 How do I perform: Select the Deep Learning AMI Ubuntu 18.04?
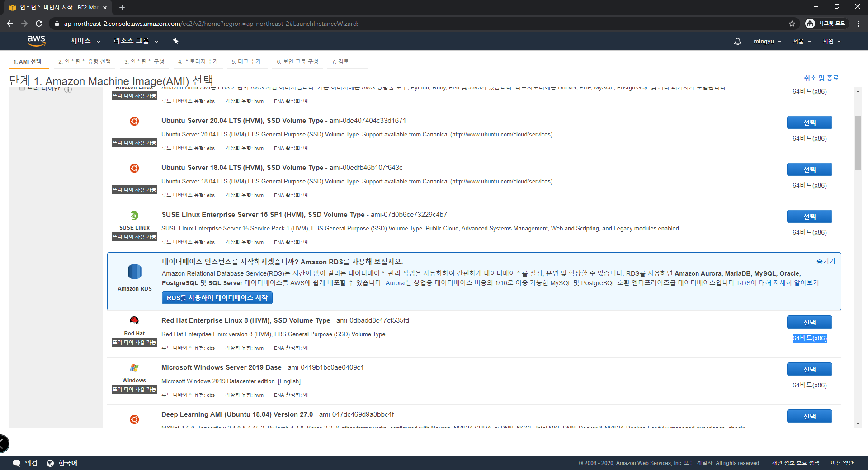tap(809, 416)
